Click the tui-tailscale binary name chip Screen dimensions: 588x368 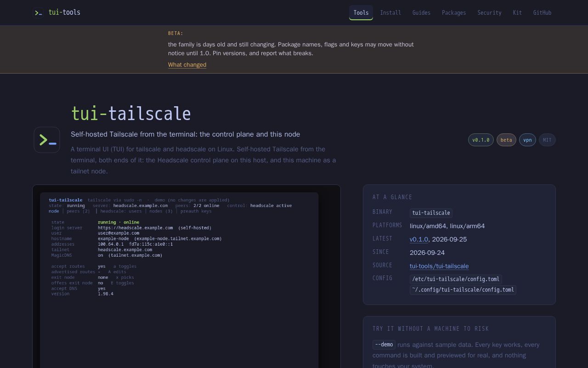(431, 213)
